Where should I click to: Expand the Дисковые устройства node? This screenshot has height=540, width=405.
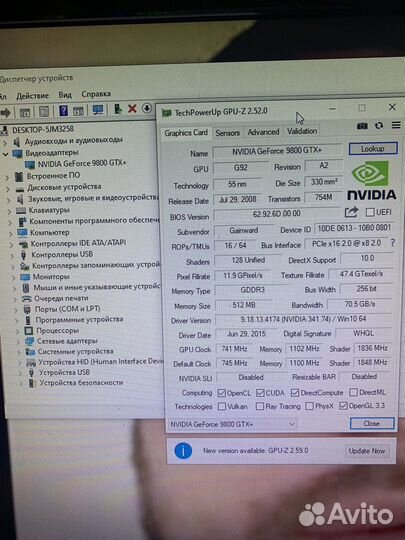point(8,189)
